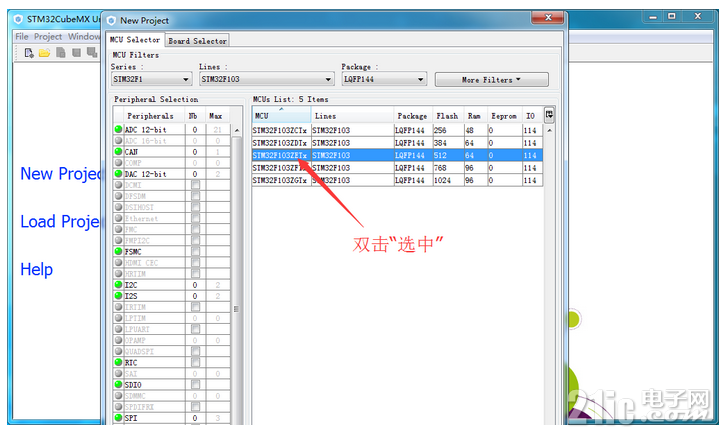Click the green status dot for CAN
Viewport: 721px width, 432px height.
pos(118,151)
